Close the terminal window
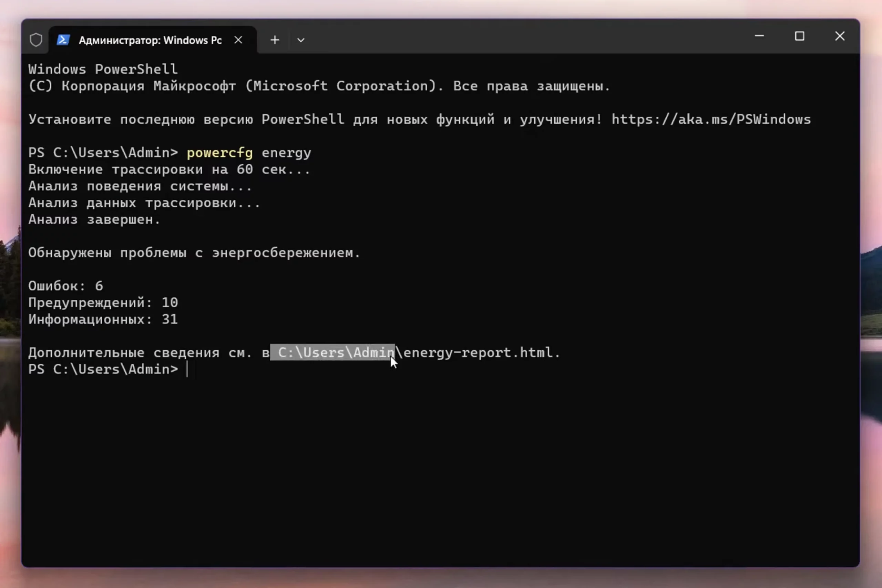Screen dimensions: 882x588 click(840, 37)
